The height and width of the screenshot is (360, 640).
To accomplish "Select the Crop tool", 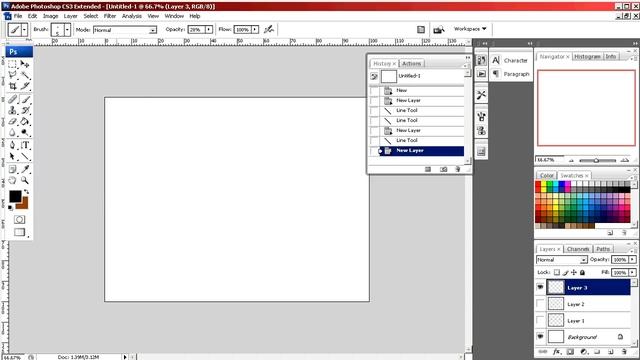I will pyautogui.click(x=12, y=86).
